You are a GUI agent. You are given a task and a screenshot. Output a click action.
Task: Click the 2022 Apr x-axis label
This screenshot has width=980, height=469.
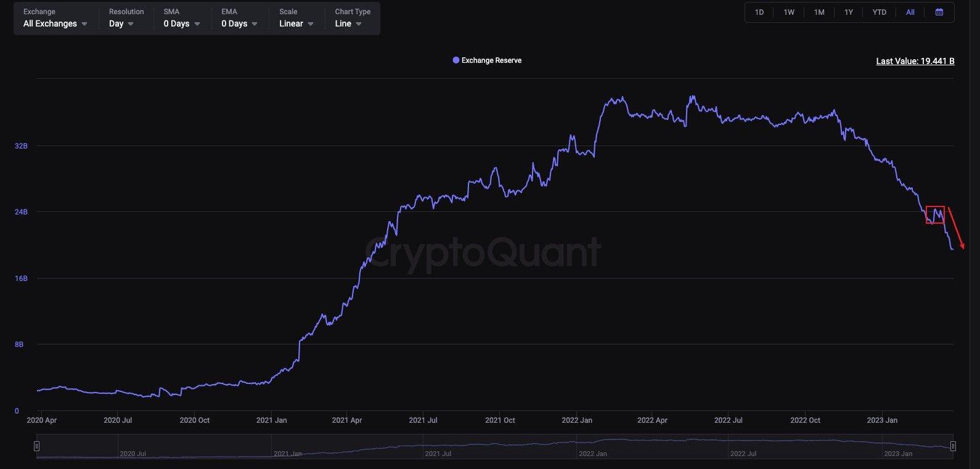click(x=653, y=420)
